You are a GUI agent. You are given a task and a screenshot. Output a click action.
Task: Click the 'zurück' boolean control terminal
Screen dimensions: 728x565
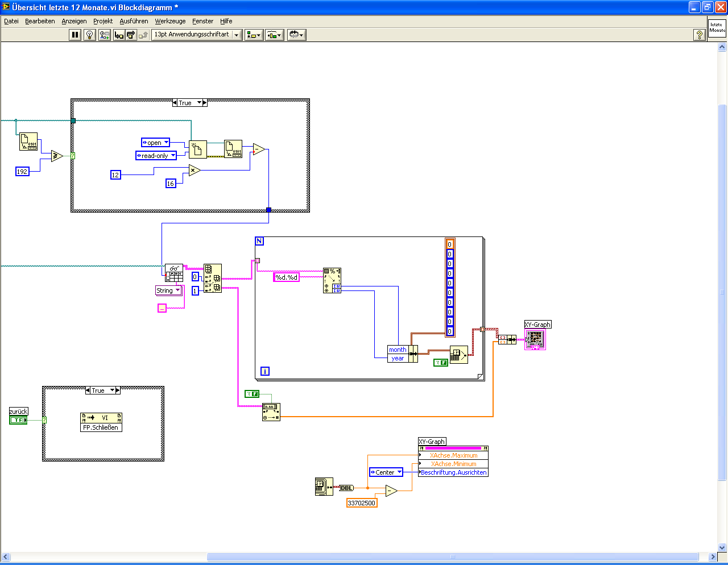(x=18, y=420)
